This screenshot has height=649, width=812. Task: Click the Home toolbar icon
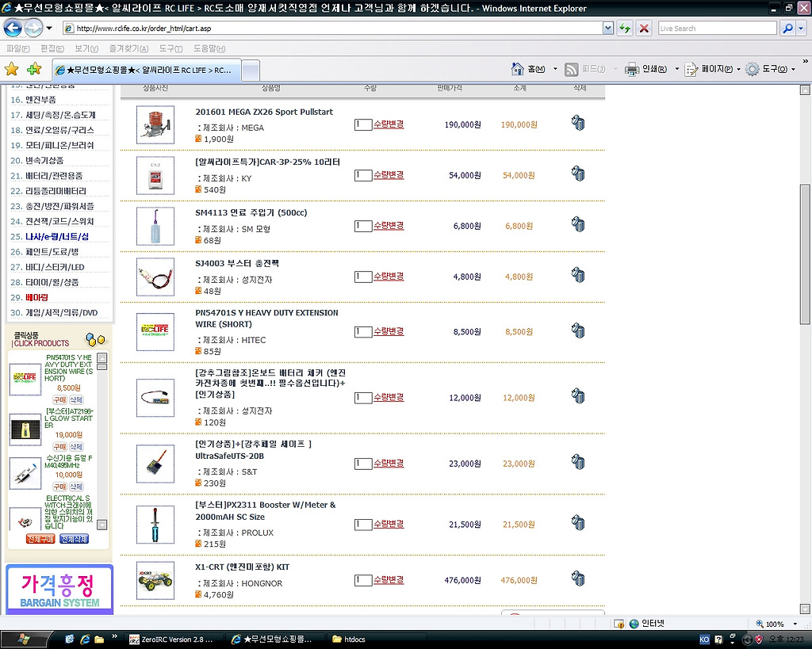tap(518, 69)
